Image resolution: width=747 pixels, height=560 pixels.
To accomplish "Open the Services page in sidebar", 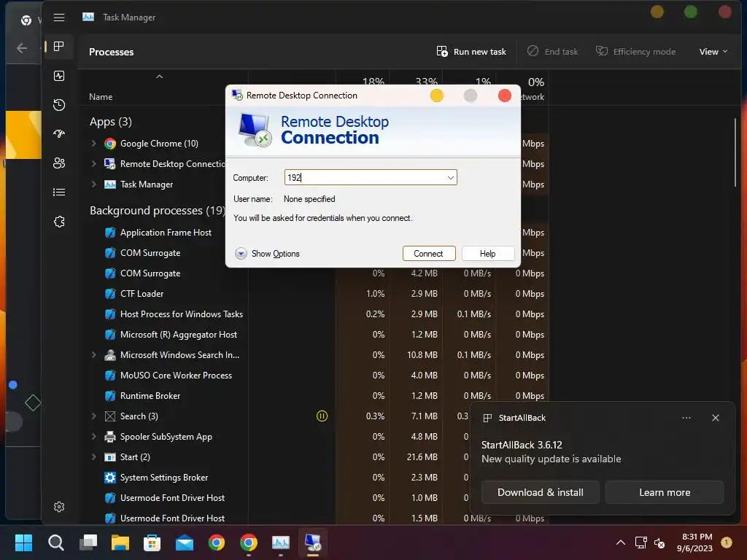I will tap(59, 222).
